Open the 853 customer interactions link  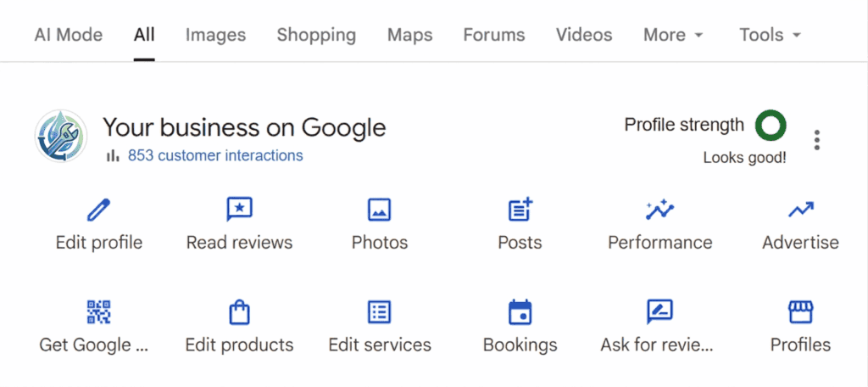(214, 155)
